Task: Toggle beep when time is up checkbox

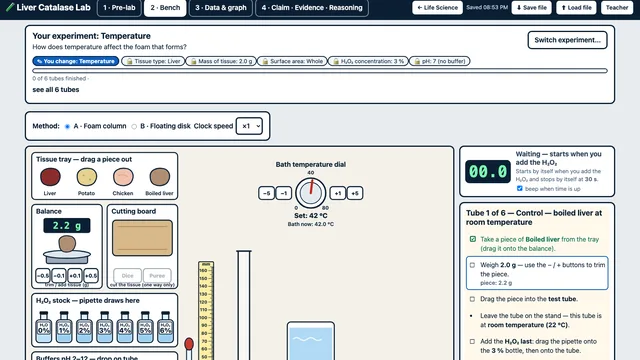Action: 520,189
